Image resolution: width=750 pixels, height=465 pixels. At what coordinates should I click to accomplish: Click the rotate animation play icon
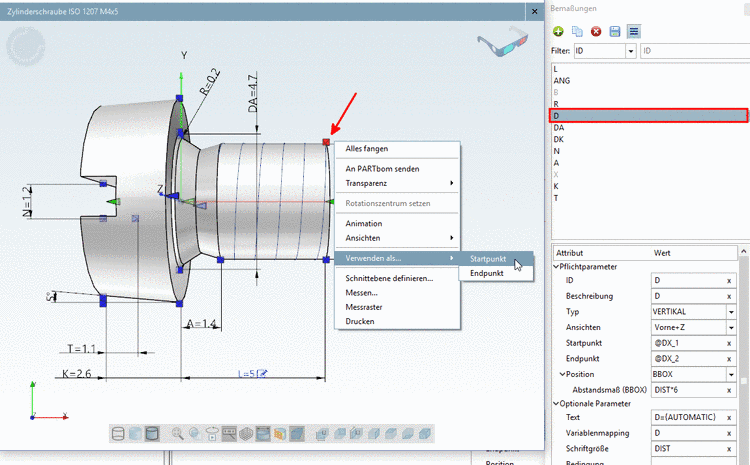[212, 434]
